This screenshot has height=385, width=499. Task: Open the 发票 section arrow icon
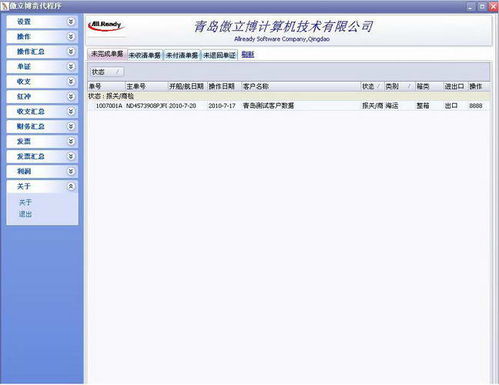(71, 141)
